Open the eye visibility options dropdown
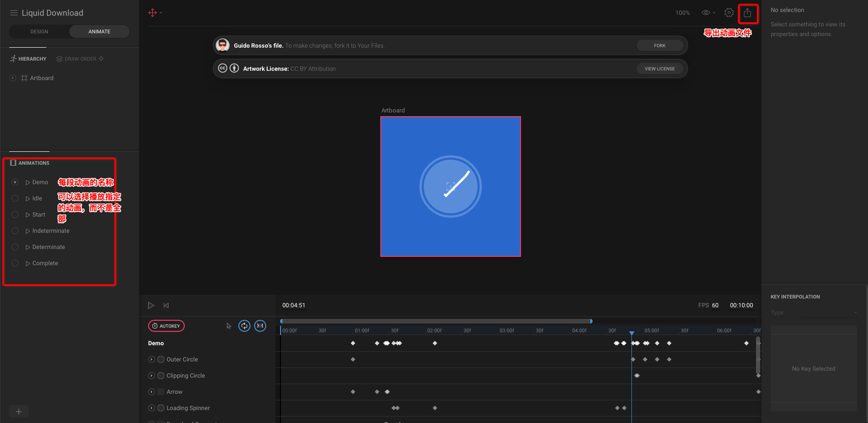868x423 pixels. coord(708,13)
